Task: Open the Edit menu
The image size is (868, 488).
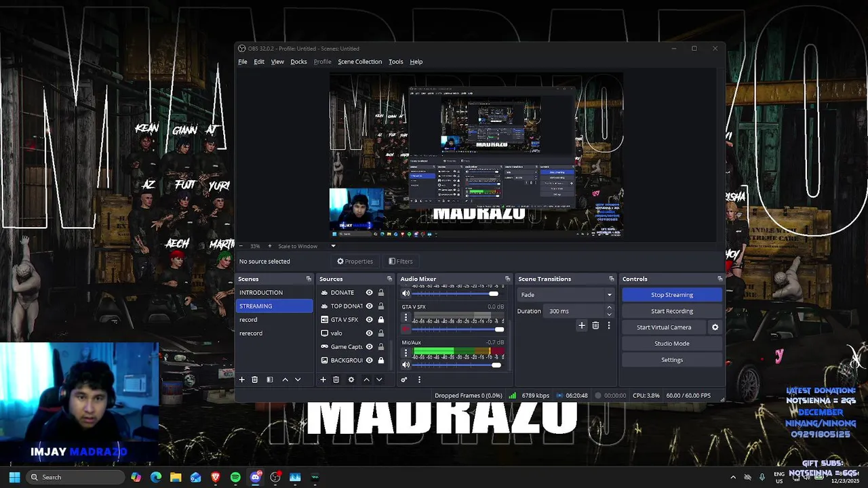Action: click(x=259, y=62)
